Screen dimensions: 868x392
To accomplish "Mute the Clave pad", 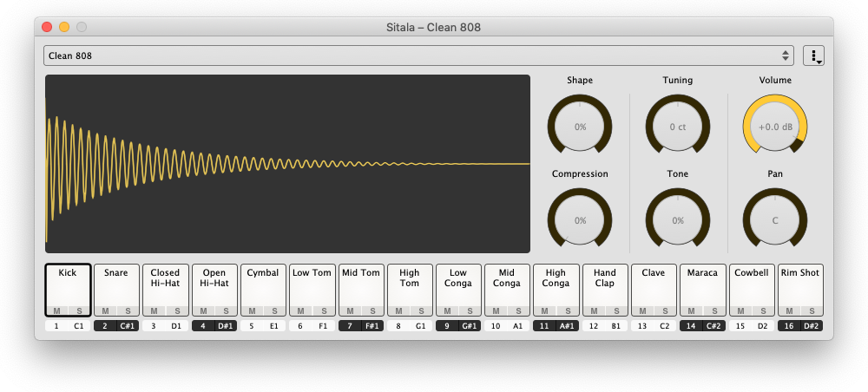I will pos(642,310).
